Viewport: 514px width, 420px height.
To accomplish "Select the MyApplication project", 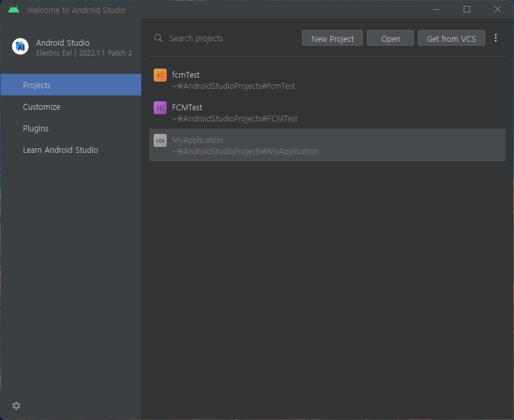I will (327, 145).
